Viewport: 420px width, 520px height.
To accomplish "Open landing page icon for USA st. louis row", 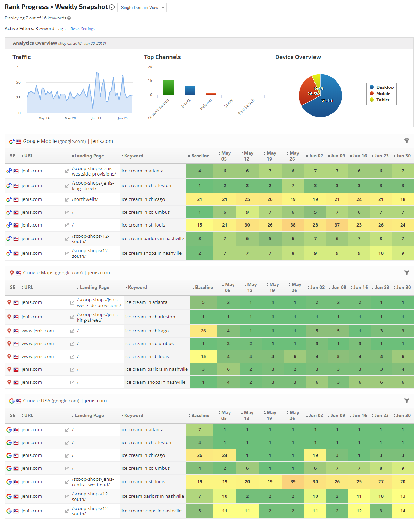I will pyautogui.click(x=67, y=482).
